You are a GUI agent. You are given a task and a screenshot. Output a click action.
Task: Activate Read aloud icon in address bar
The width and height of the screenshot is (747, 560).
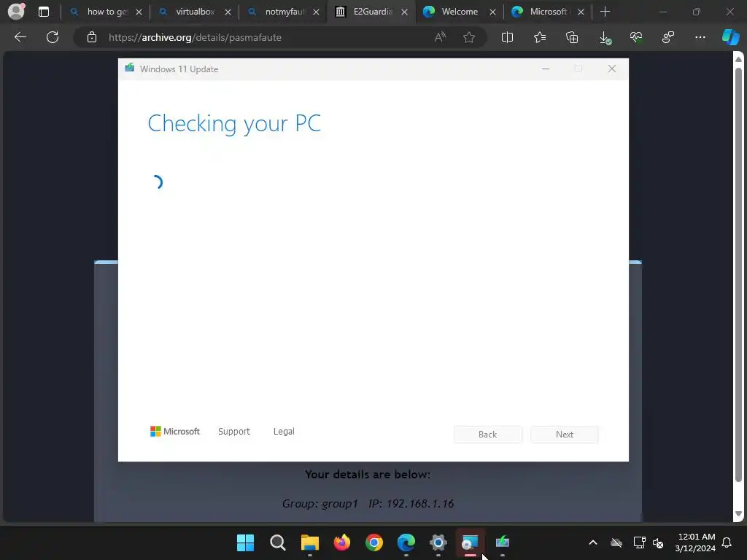click(x=440, y=37)
